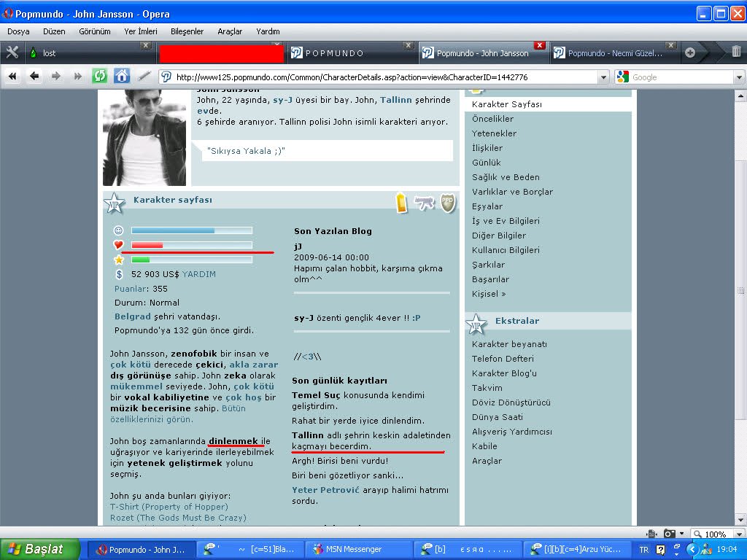Image resolution: width=747 pixels, height=560 pixels.
Task: Click the PPD shield badge icon
Action: [x=448, y=203]
